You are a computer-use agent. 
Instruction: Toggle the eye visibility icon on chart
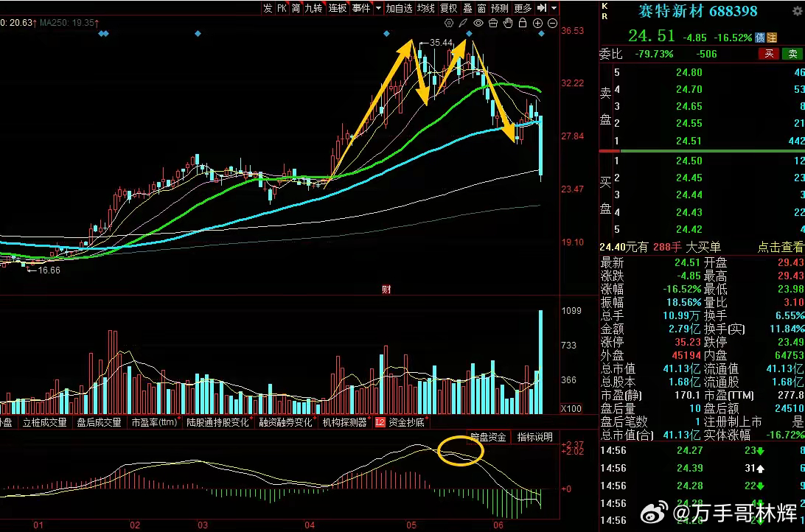click(478, 23)
